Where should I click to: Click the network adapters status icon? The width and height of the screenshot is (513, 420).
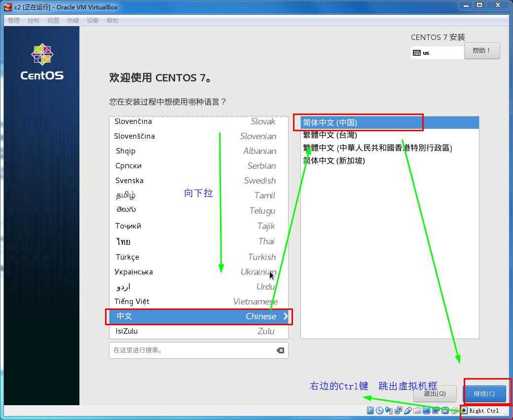[398, 410]
